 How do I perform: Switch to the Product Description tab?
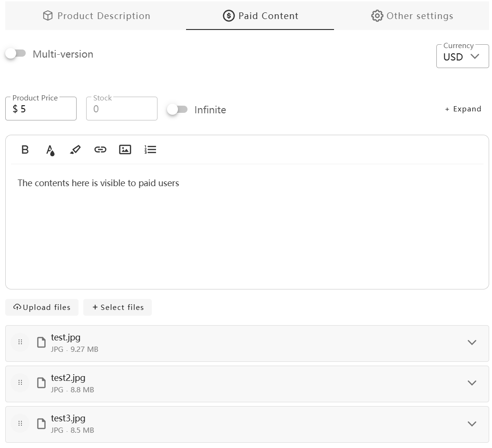click(x=96, y=16)
